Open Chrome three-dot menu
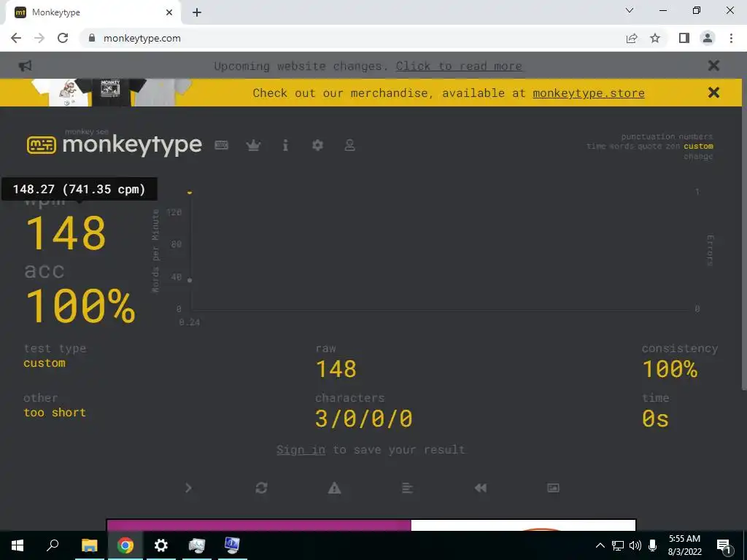The image size is (747, 560). [731, 38]
